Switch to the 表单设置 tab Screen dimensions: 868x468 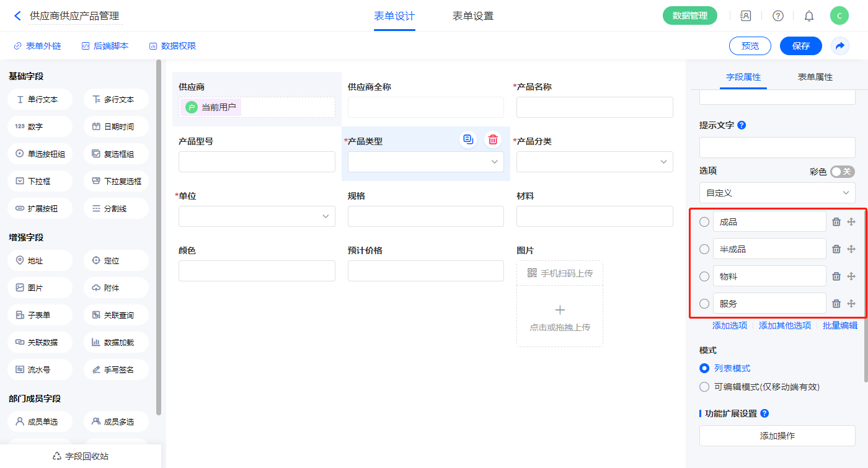pos(472,16)
